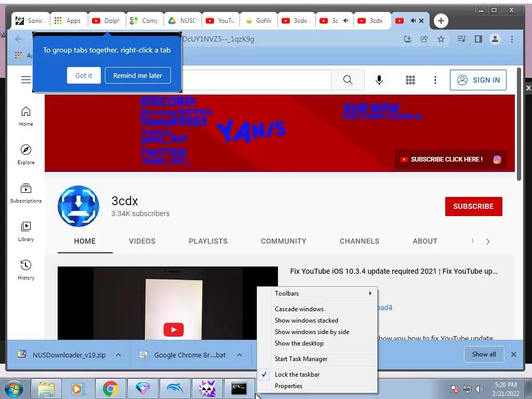
Task: Click the YouTube search input field
Action: click(x=256, y=80)
